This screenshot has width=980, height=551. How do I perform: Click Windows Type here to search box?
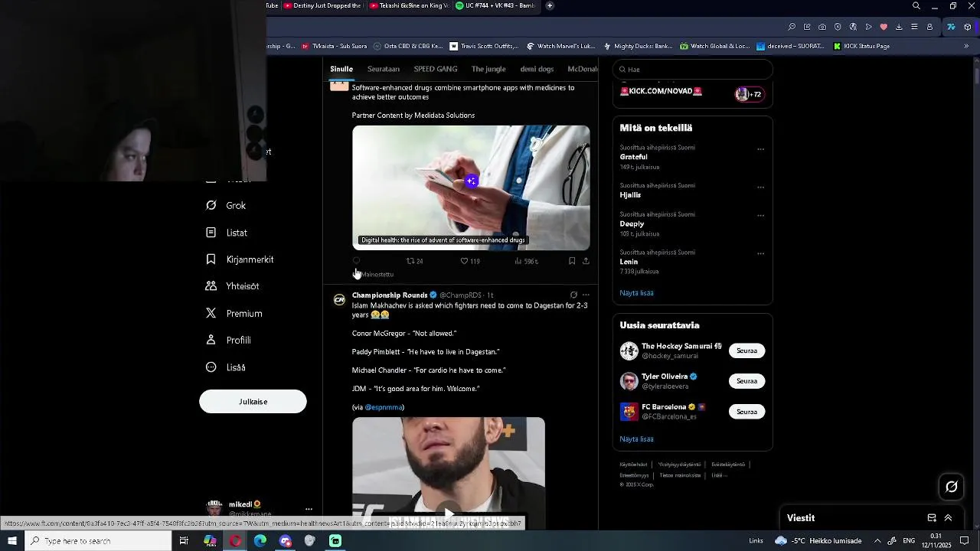pyautogui.click(x=97, y=541)
